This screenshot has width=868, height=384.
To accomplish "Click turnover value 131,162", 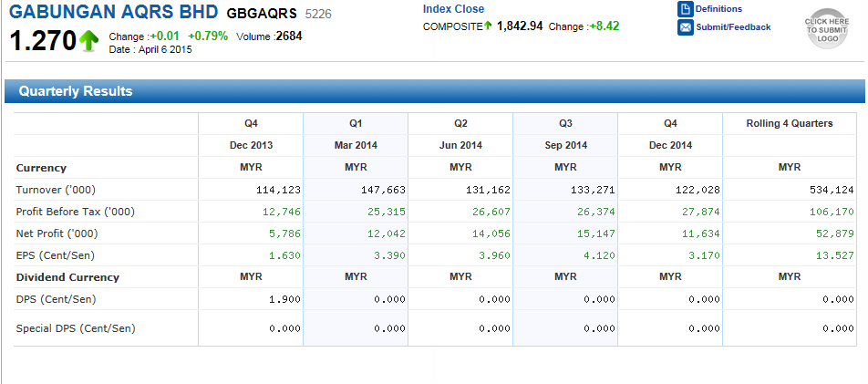I will [x=488, y=190].
